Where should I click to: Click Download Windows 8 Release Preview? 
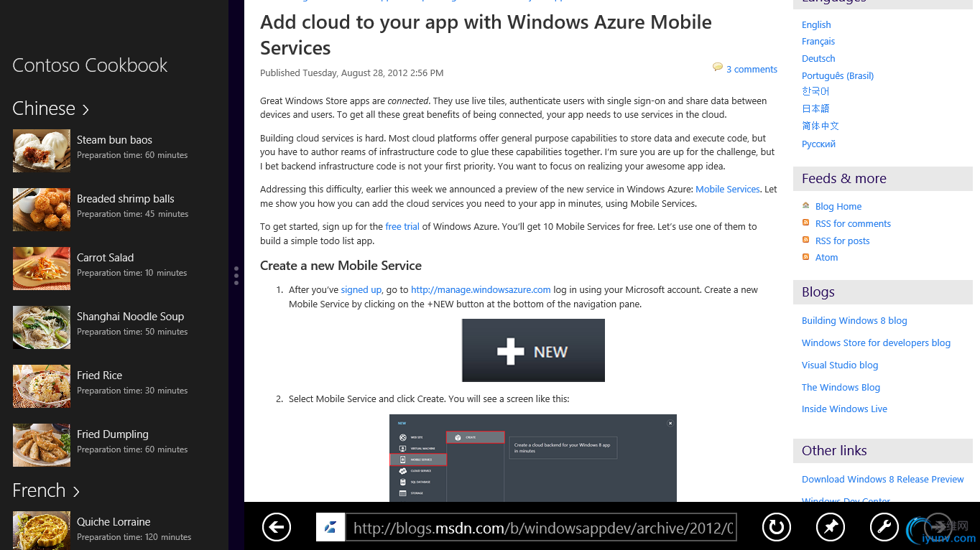click(883, 480)
